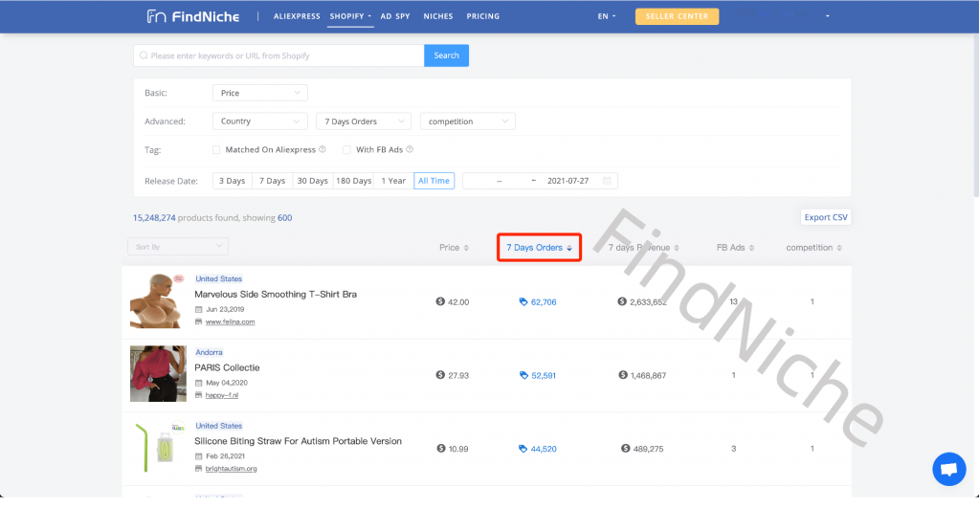Image resolution: width=980 pixels, height=531 pixels.
Task: Enable With FB Ads checkbox
Action: click(x=346, y=150)
